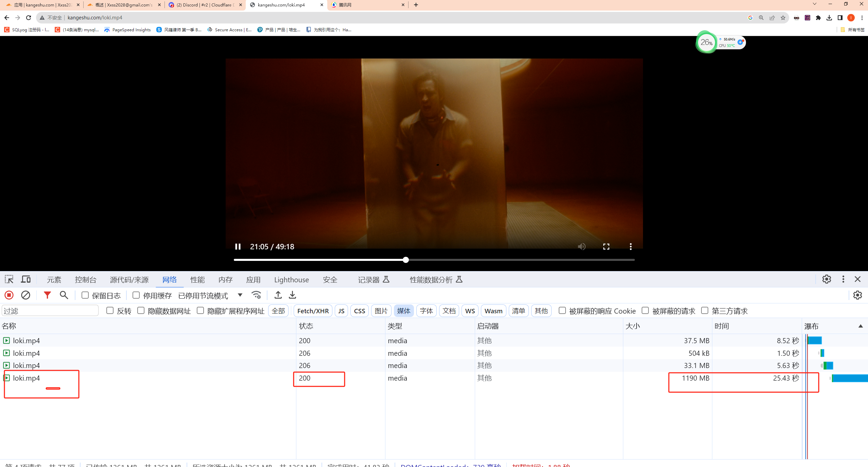Open the network search magnifier
Image resolution: width=868 pixels, height=467 pixels.
(64, 295)
